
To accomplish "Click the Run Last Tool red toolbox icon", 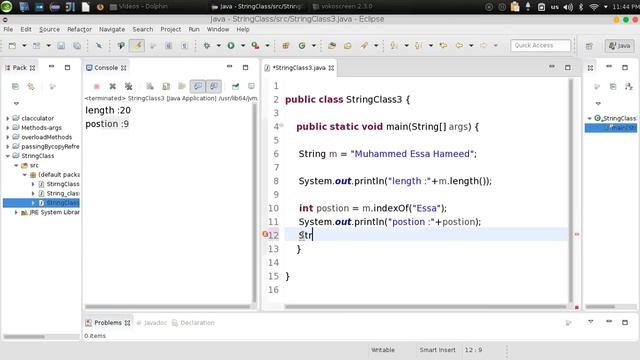I will [x=256, y=46].
